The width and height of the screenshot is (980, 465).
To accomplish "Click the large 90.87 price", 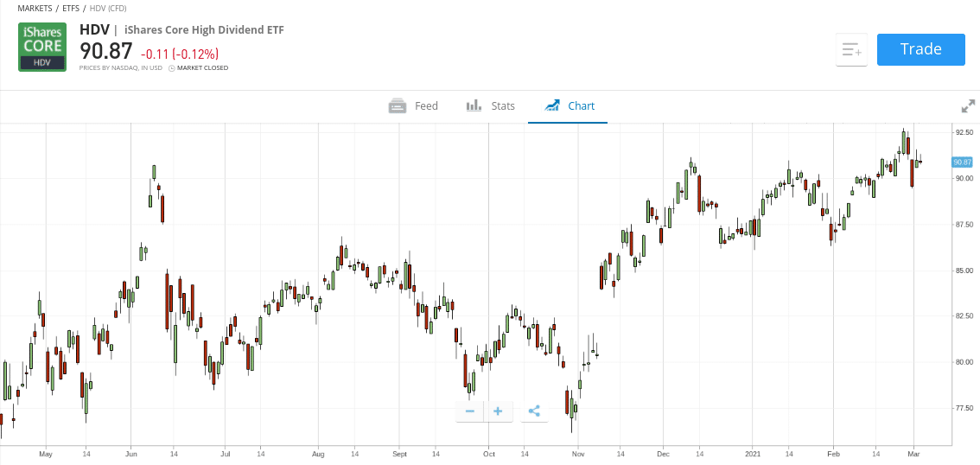I will coord(106,51).
